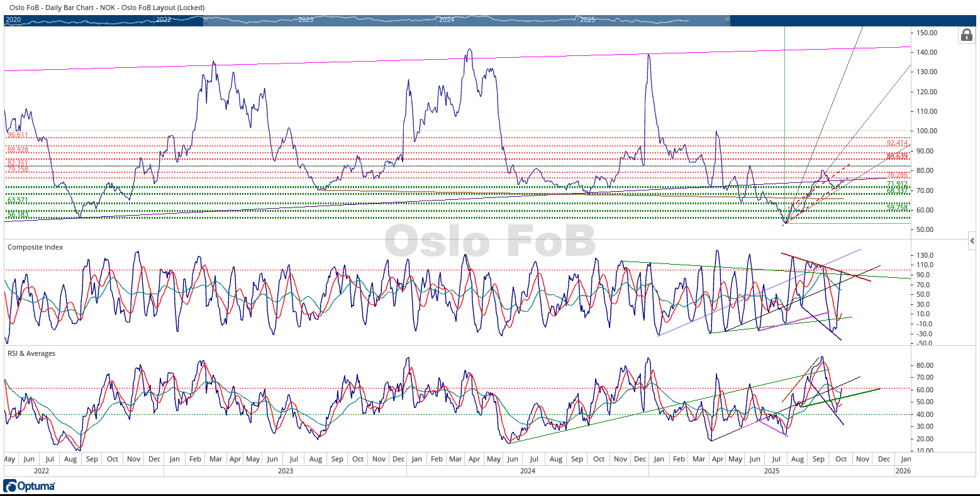This screenshot has height=496, width=980.
Task: Click the 96.611 red level label
Action: pos(18,135)
